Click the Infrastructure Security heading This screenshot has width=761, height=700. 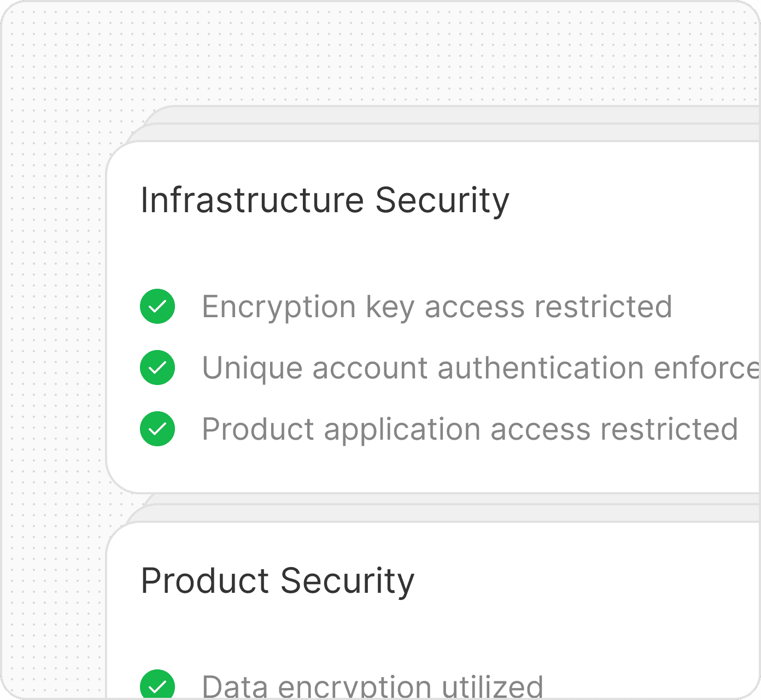(325, 200)
